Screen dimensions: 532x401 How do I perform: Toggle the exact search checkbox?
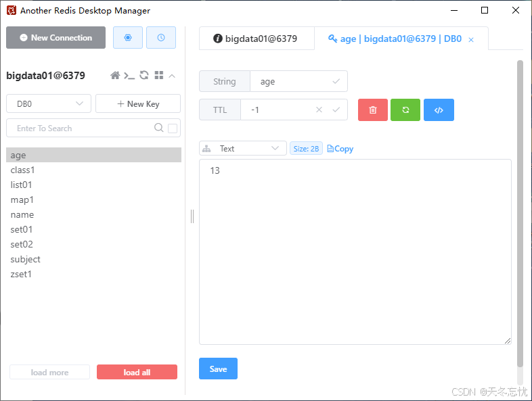[x=173, y=128]
